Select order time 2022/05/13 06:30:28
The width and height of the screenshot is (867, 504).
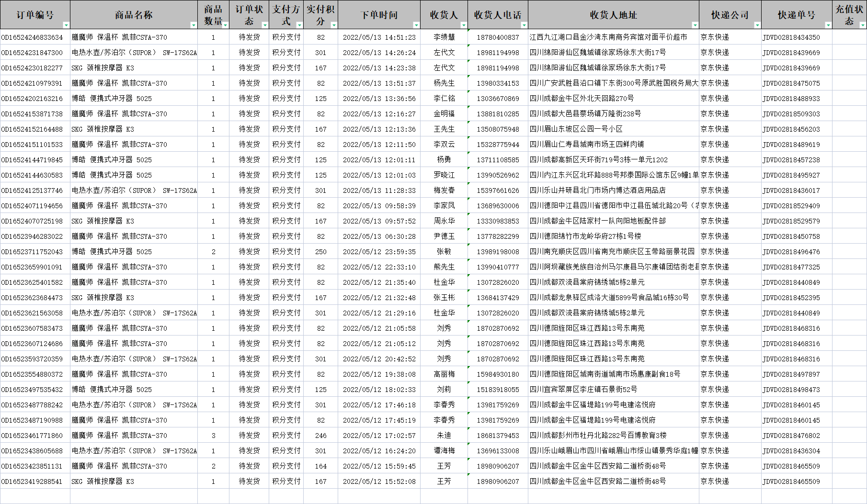(x=379, y=236)
